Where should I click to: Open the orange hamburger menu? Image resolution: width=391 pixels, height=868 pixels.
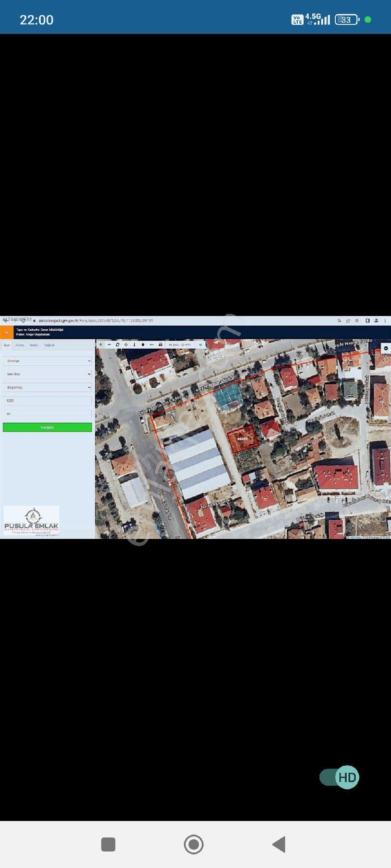(7, 333)
